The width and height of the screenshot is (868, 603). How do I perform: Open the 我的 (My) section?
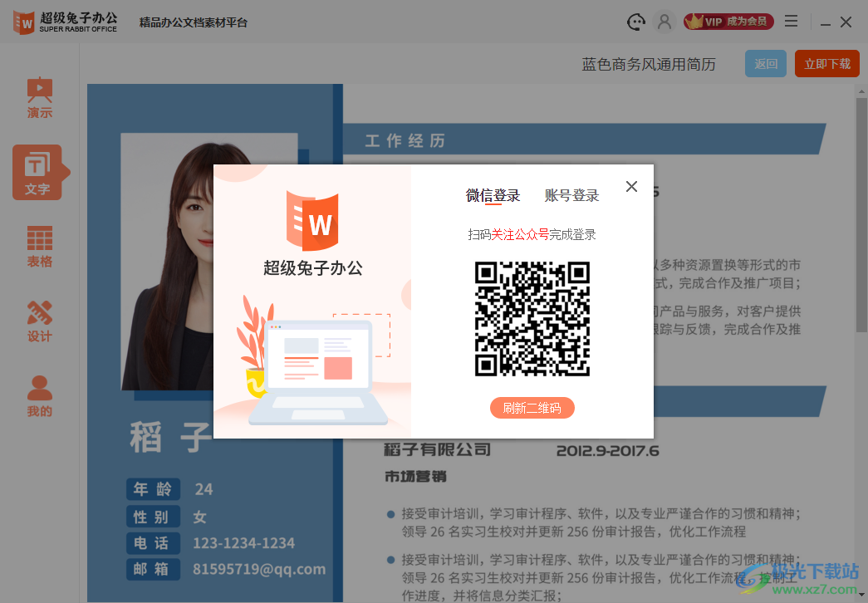[x=39, y=394]
